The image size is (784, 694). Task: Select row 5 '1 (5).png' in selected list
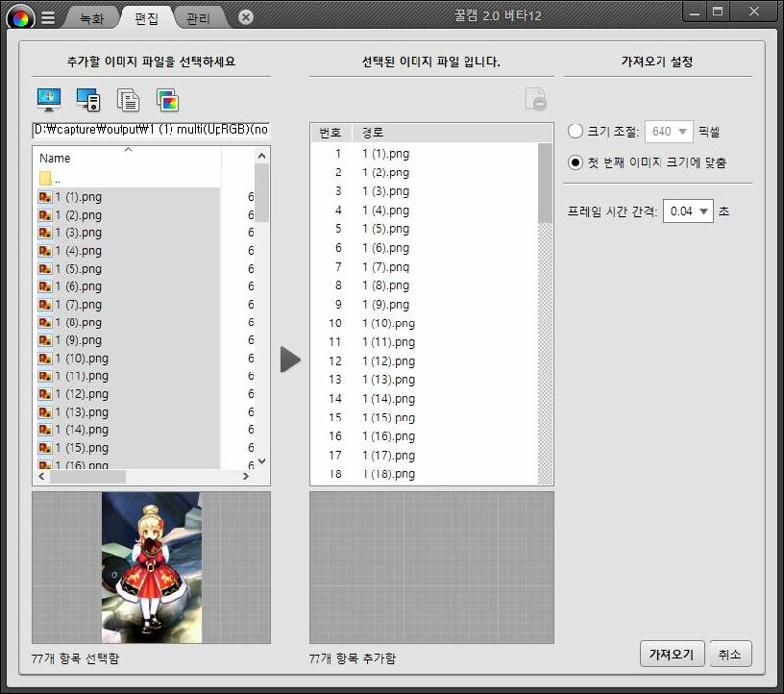pyautogui.click(x=424, y=229)
